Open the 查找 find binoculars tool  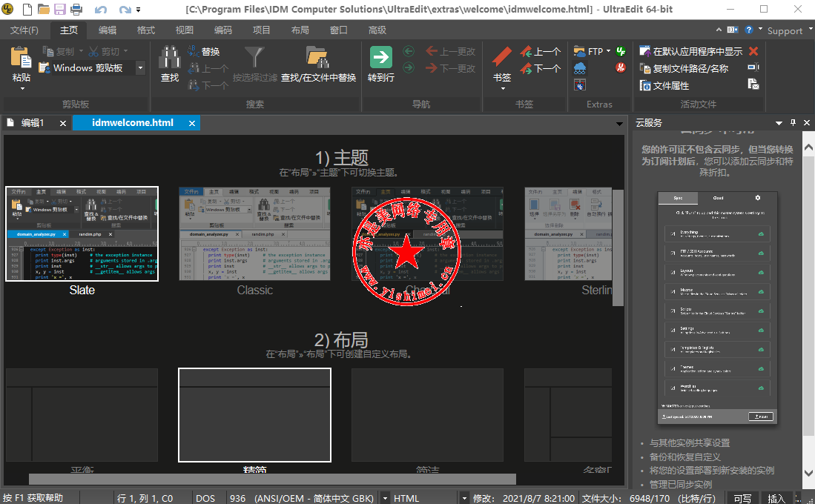coord(169,57)
